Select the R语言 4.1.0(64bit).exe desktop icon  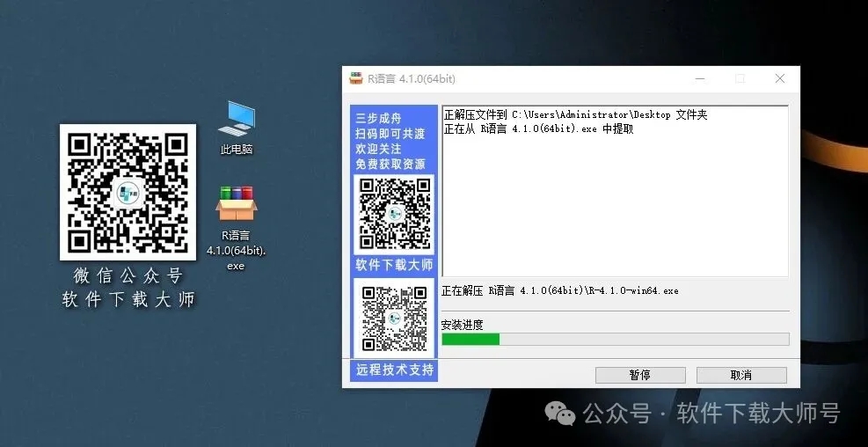click(x=237, y=228)
